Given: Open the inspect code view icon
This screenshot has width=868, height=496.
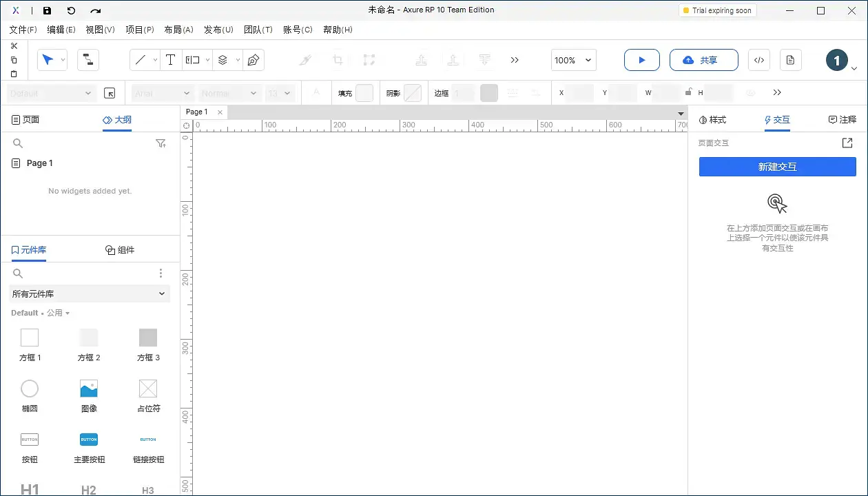Looking at the screenshot, I should click(758, 60).
